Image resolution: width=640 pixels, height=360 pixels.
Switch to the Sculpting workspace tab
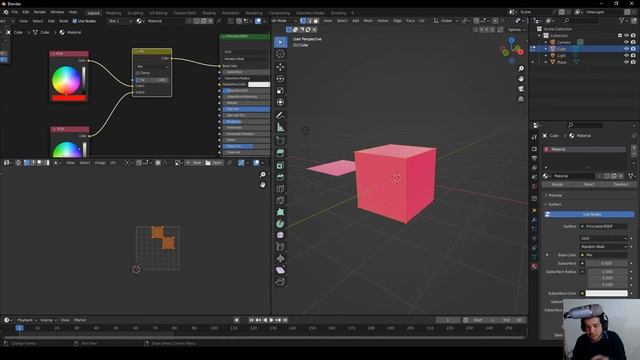[x=136, y=13]
